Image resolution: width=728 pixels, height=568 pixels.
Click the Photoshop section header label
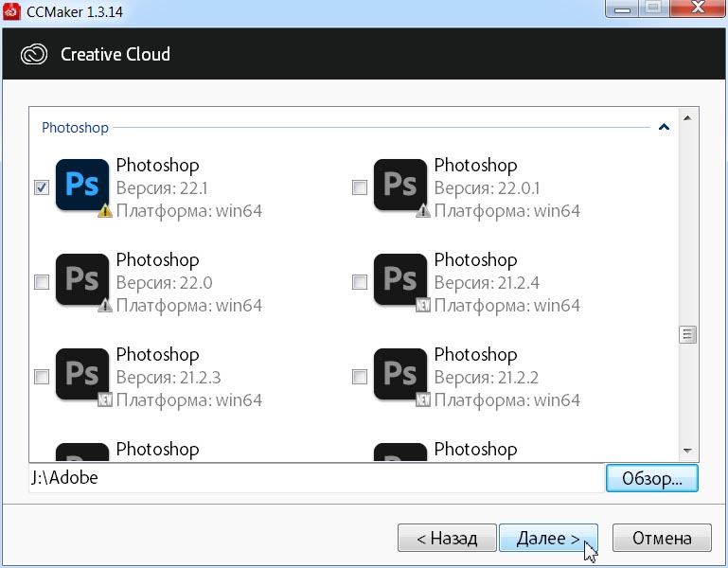(75, 127)
